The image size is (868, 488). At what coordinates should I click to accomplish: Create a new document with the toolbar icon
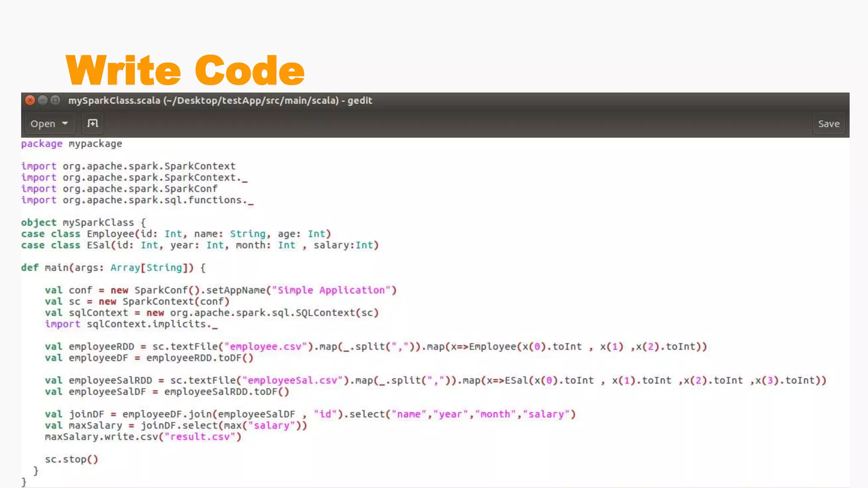(92, 123)
